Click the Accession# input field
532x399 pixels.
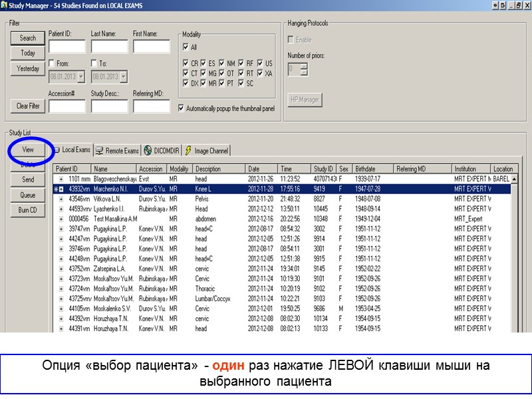point(67,106)
